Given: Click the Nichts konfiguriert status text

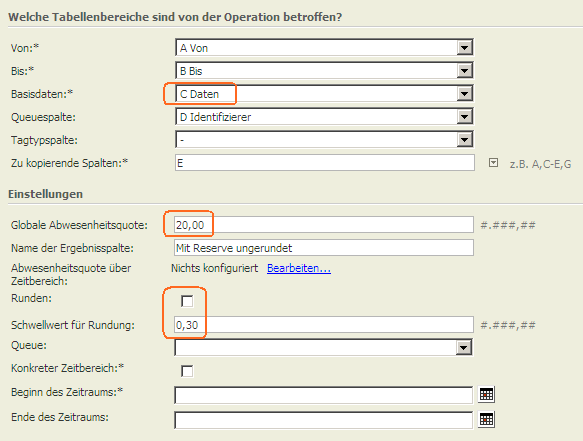Looking at the screenshot, I should click(x=215, y=268).
